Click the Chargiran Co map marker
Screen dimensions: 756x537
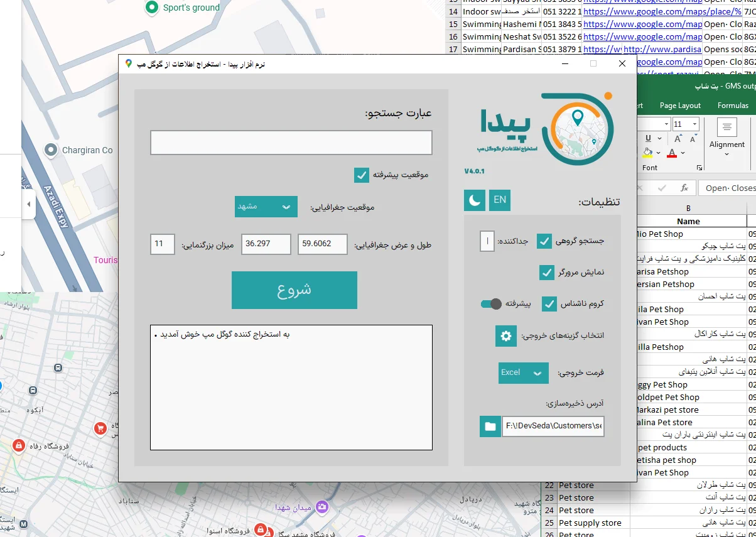(50, 150)
